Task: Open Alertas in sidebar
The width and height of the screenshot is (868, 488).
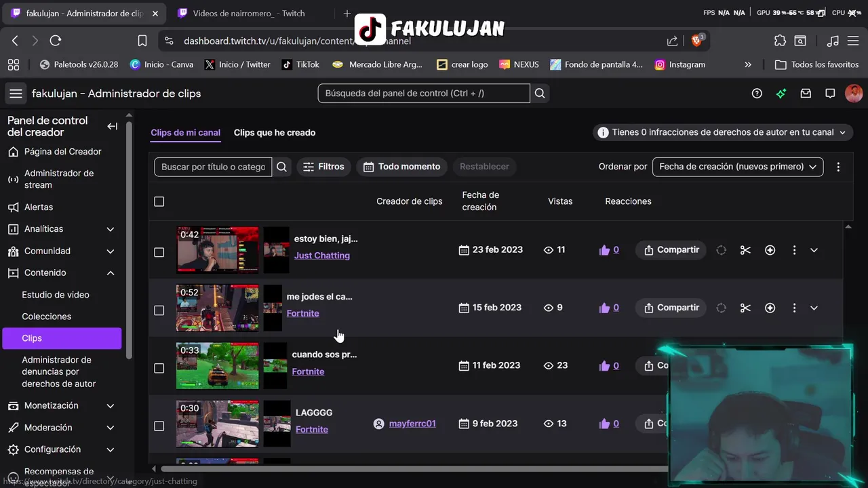Action: (x=39, y=207)
